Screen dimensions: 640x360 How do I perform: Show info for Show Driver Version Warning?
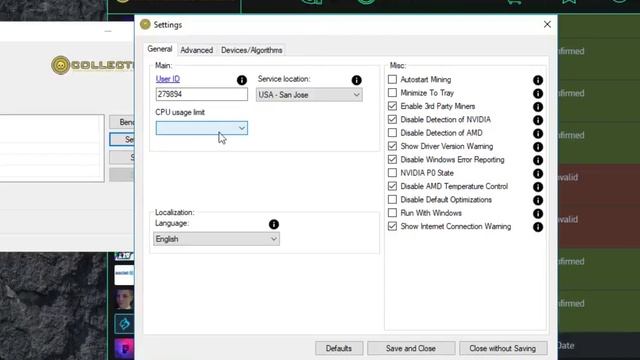click(x=538, y=147)
